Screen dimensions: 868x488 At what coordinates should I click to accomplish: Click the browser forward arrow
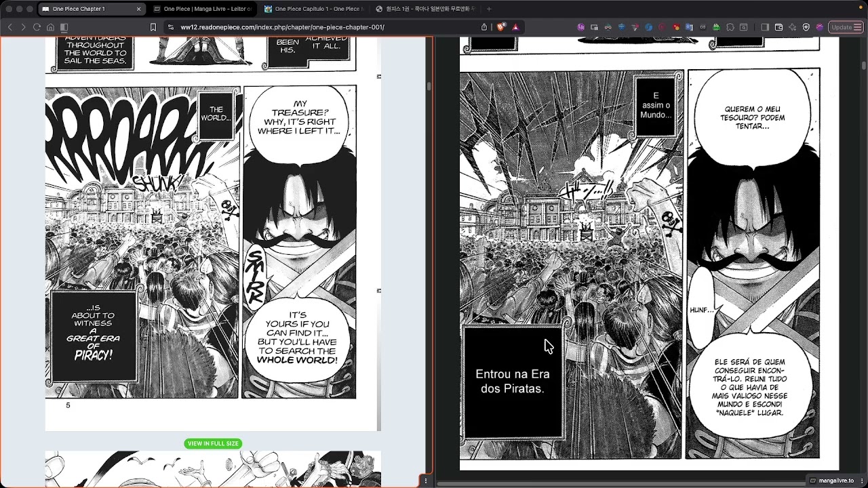(x=23, y=27)
